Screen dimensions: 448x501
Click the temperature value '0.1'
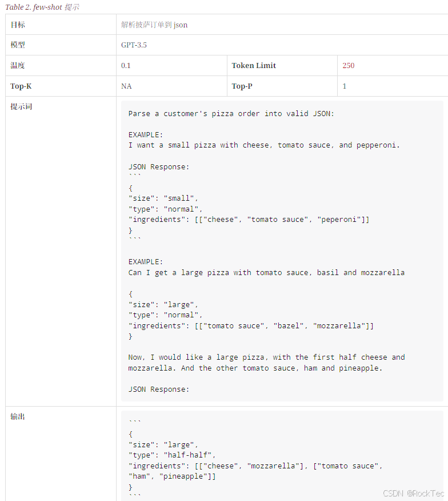point(126,66)
